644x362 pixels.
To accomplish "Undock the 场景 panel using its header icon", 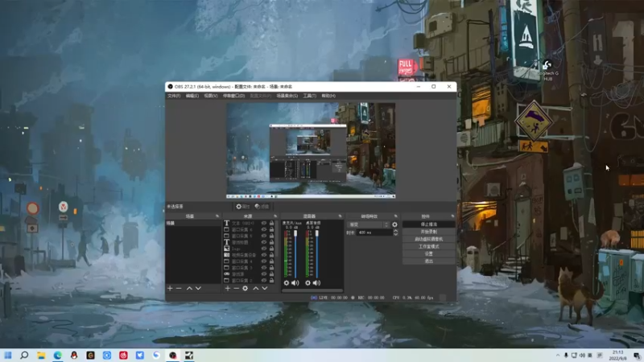I will 217,216.
